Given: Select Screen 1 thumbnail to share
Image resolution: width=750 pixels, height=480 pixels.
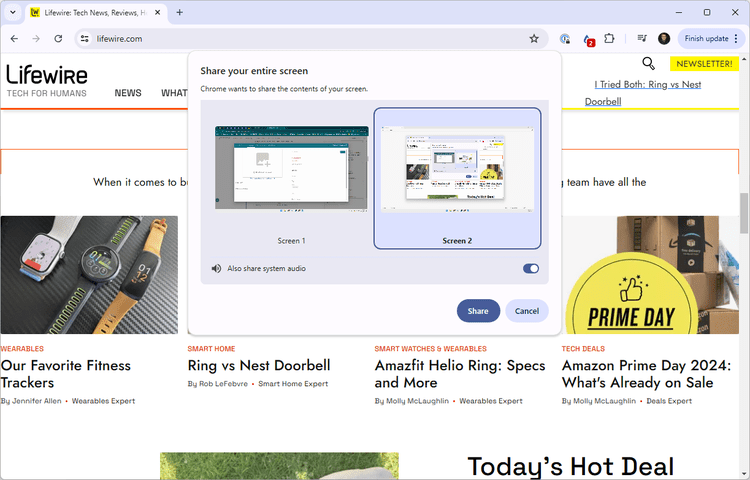Looking at the screenshot, I should click(x=291, y=178).
